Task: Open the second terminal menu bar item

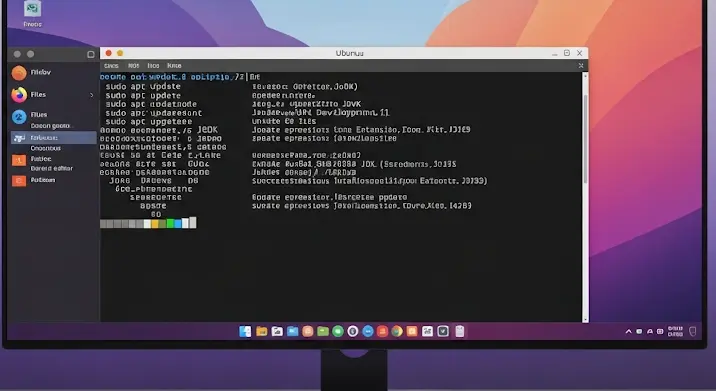Action: (x=133, y=66)
